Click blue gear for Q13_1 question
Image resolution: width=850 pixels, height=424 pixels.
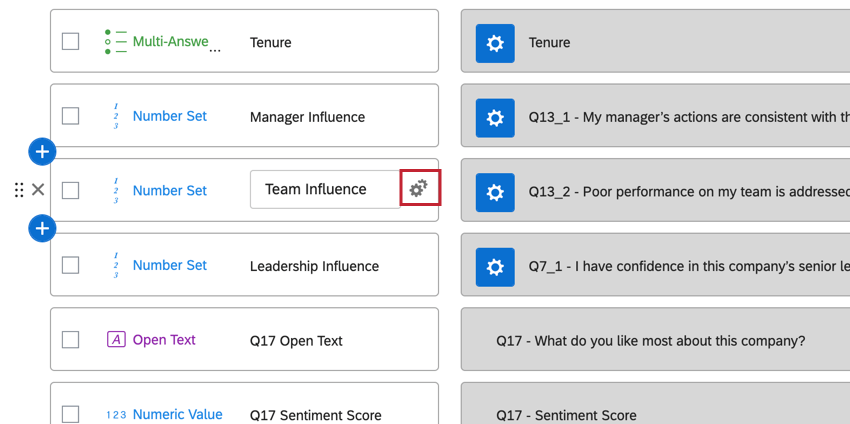pos(494,117)
